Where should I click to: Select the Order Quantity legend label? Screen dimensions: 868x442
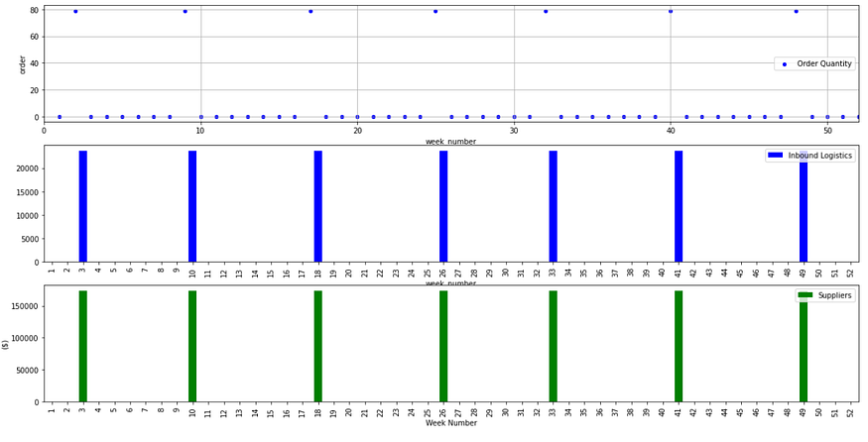click(824, 64)
